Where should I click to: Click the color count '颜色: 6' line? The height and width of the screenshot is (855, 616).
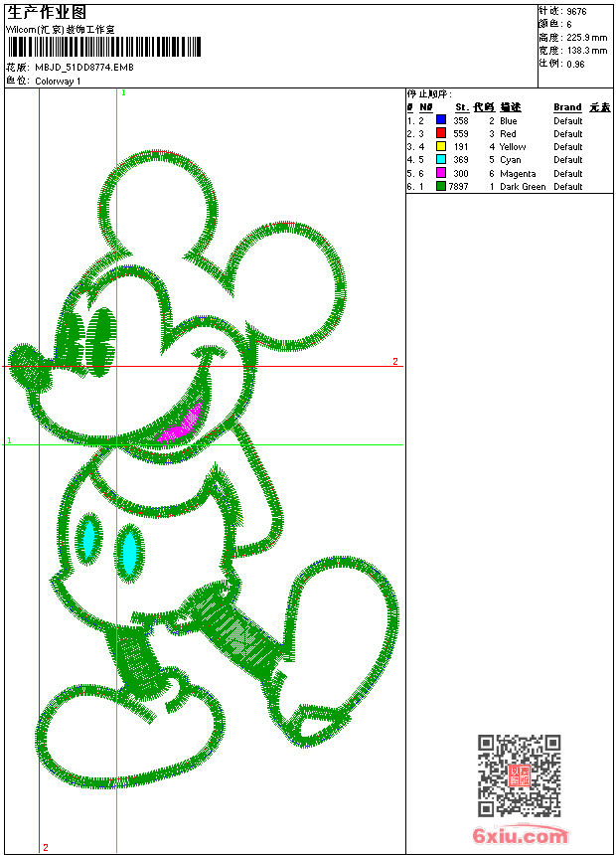point(555,24)
